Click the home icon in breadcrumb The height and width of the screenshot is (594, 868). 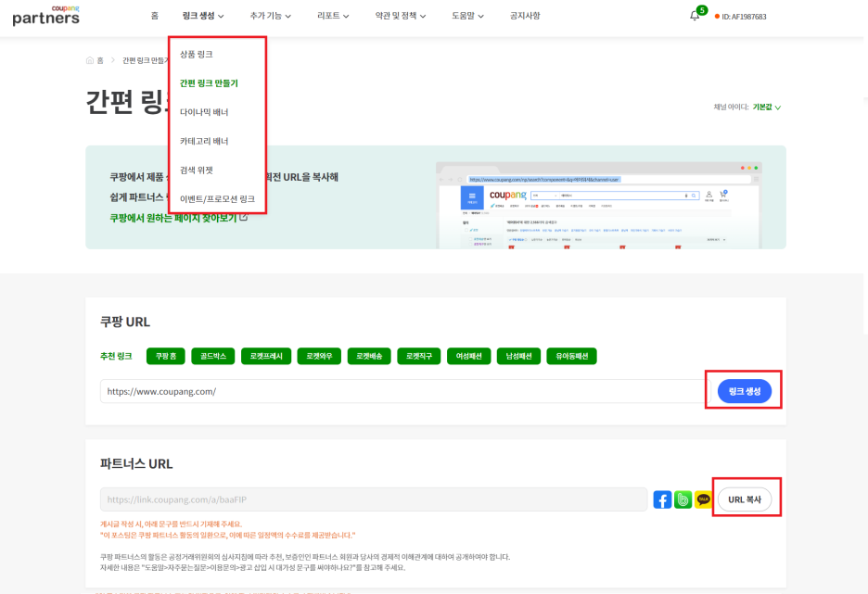90,60
